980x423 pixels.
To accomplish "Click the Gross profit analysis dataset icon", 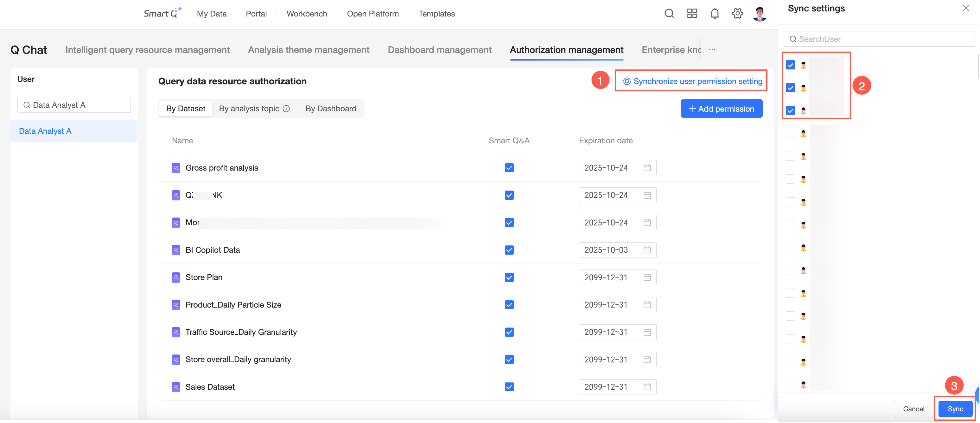I will coord(176,168).
